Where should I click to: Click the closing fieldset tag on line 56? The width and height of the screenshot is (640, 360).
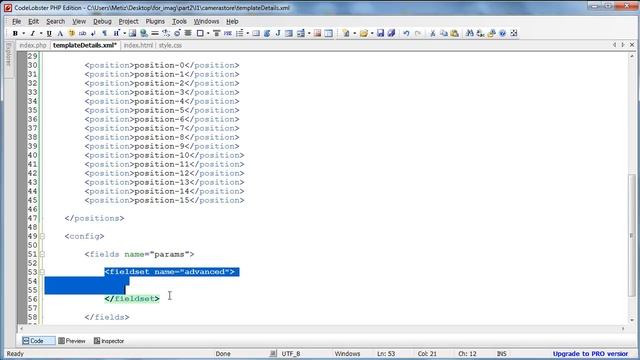click(x=132, y=299)
